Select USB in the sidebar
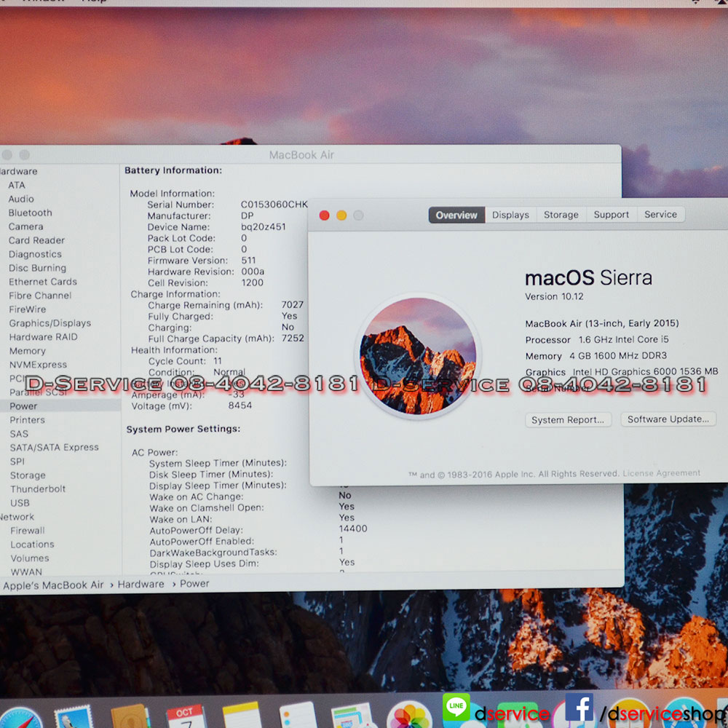This screenshot has width=728, height=728. pyautogui.click(x=20, y=503)
